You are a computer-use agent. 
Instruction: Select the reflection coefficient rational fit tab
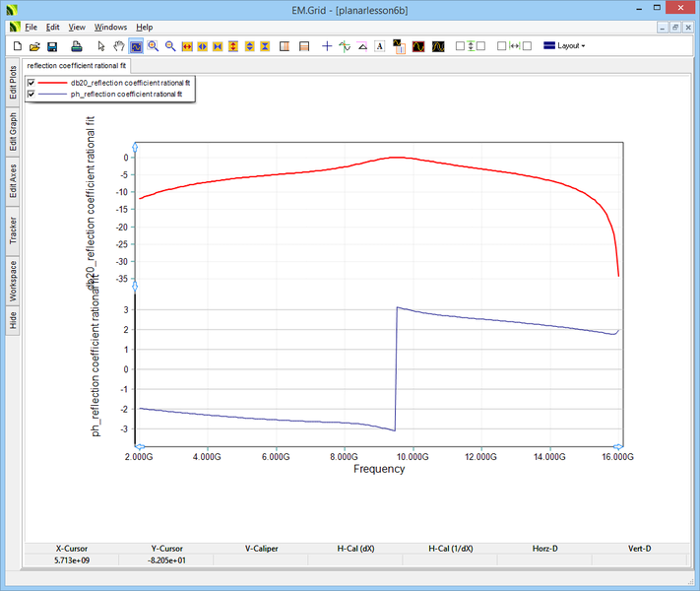pos(77,65)
